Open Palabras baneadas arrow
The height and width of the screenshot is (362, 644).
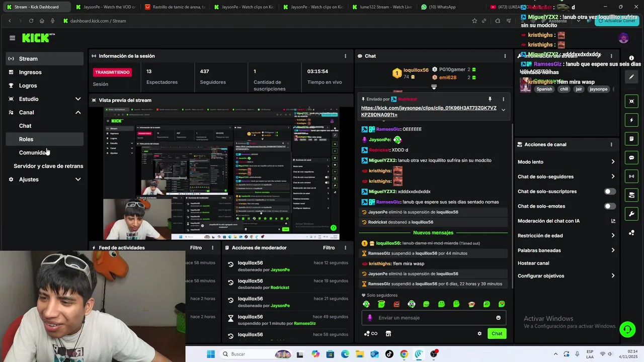613,250
